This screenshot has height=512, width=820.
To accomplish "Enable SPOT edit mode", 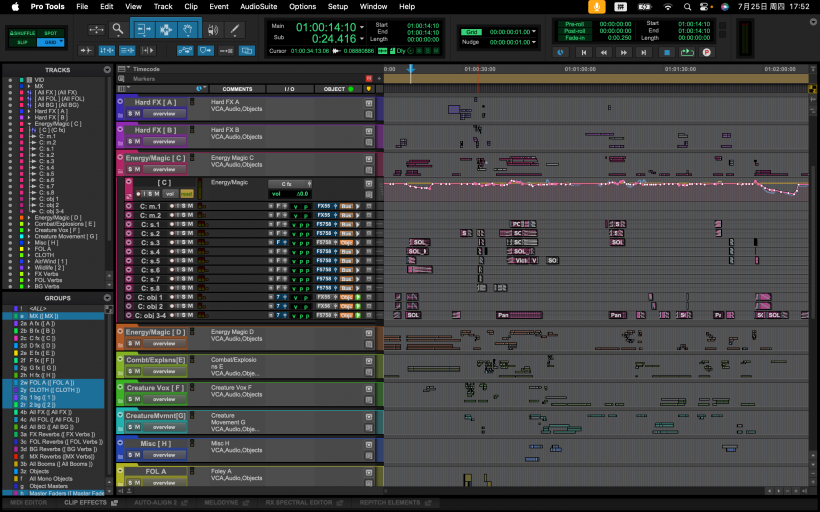I will [x=50, y=33].
